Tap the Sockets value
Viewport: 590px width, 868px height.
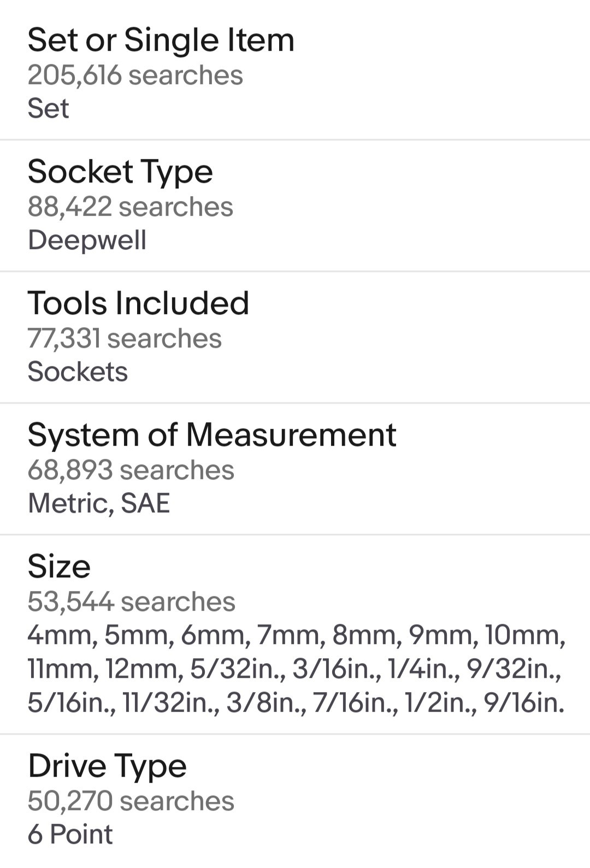(78, 371)
